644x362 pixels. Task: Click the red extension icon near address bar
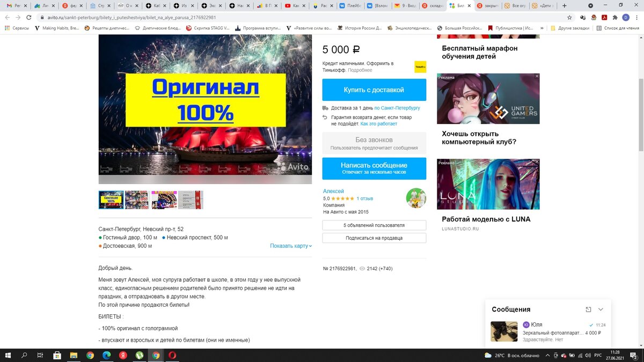click(x=605, y=17)
